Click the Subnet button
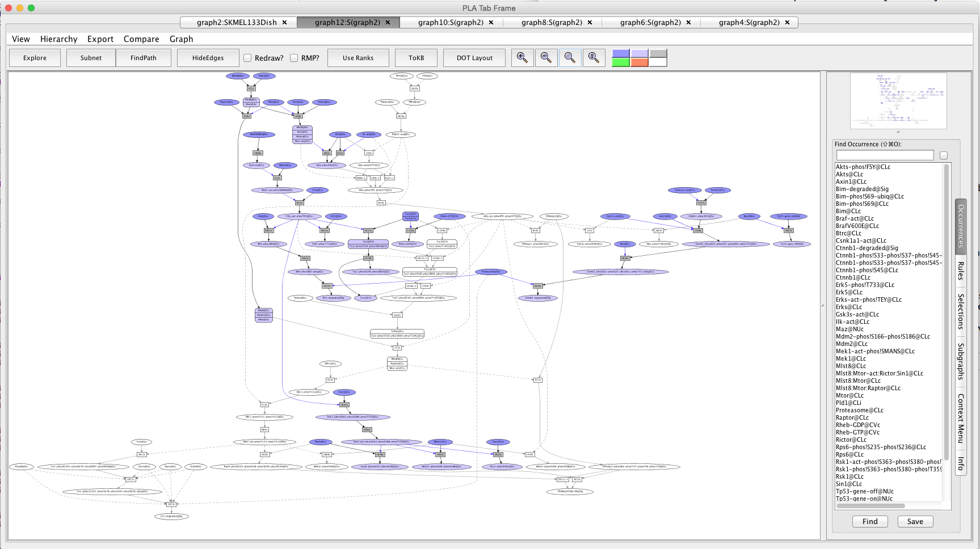 coord(91,58)
